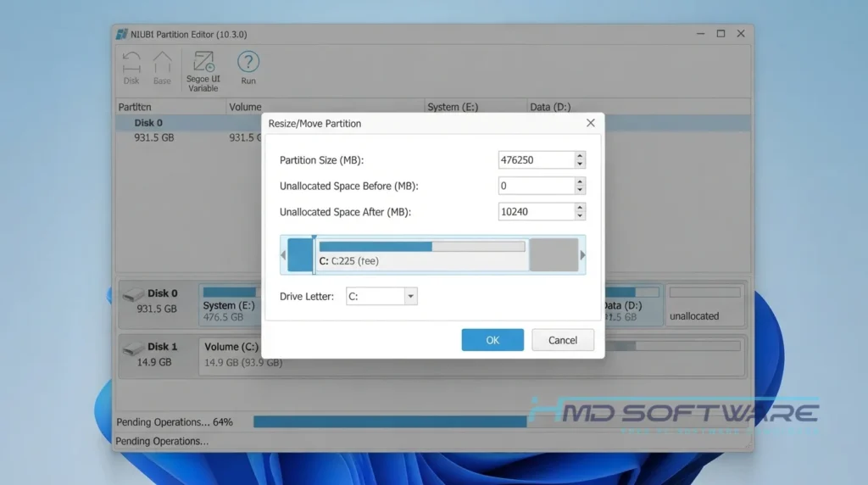
Task: Click the Segoe UI Variable toolbar icon
Action: click(x=203, y=71)
